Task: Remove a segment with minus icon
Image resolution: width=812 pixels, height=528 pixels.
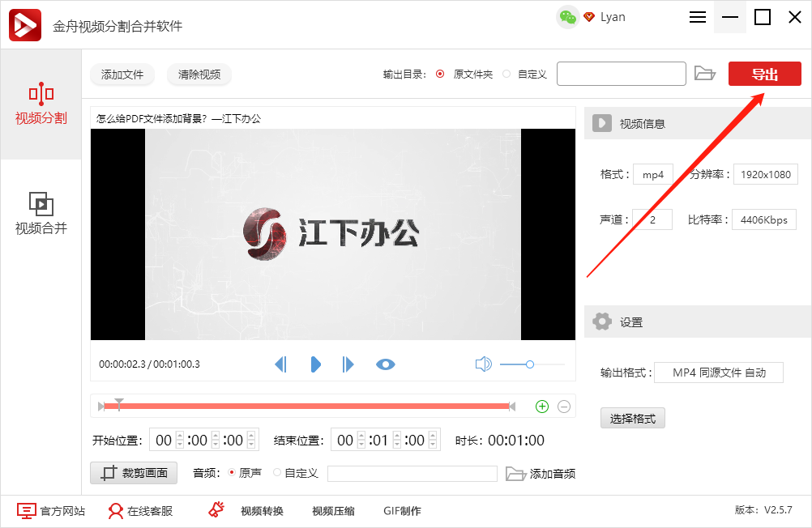Action: pos(564,407)
